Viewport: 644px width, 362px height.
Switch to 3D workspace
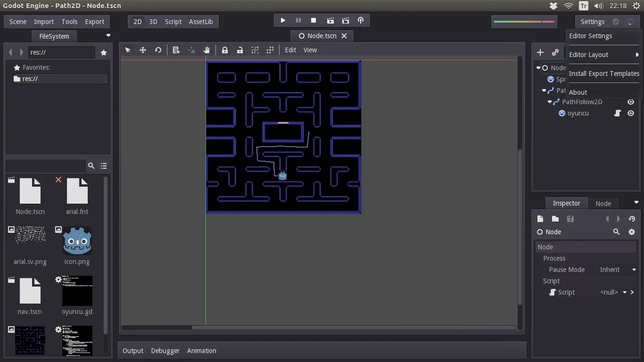[153, 22]
